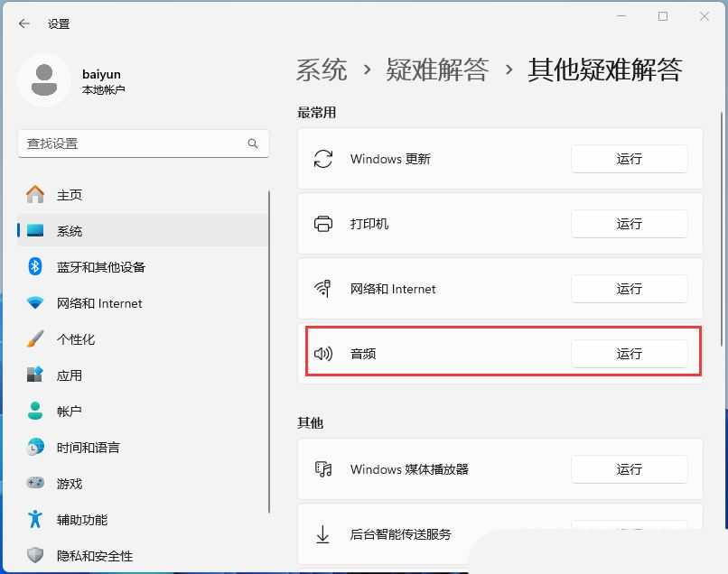Image resolution: width=728 pixels, height=574 pixels.
Task: Run the 音频 troubleshooter
Action: point(630,353)
